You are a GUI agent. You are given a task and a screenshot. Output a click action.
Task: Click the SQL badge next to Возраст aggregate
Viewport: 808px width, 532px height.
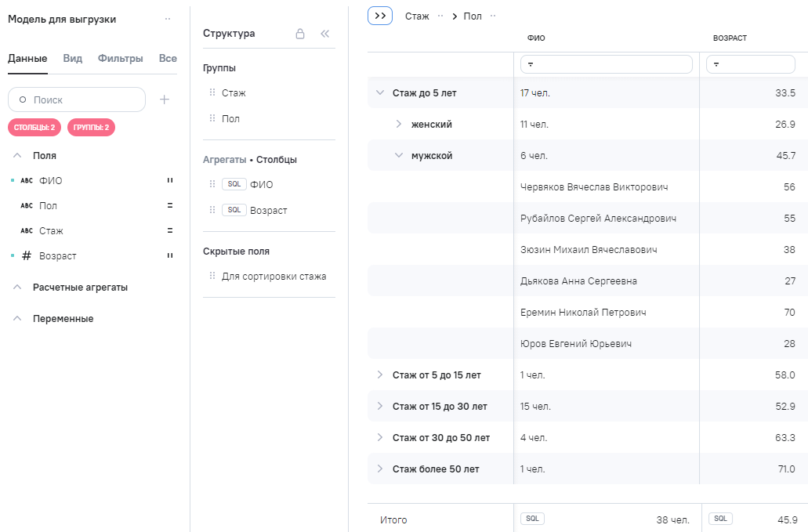234,210
